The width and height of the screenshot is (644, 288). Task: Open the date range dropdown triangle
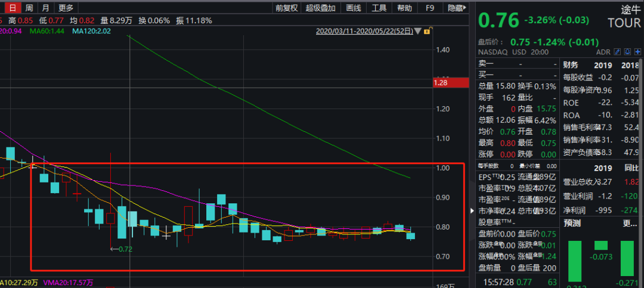point(418,31)
